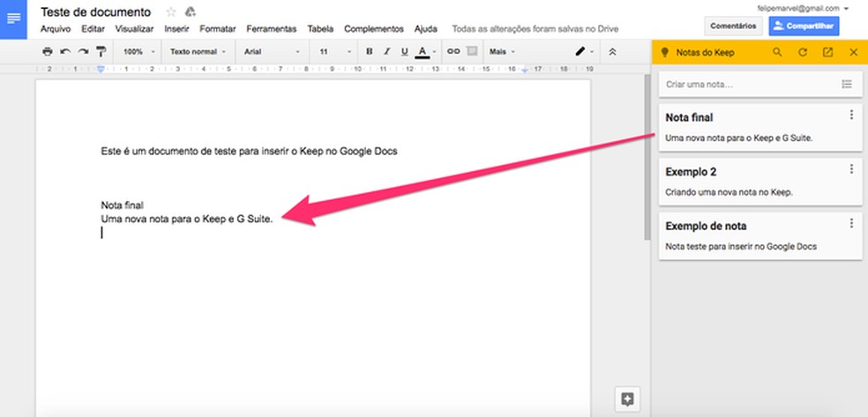Toggle bold formatting
Image resolution: width=868 pixels, height=417 pixels.
370,51
